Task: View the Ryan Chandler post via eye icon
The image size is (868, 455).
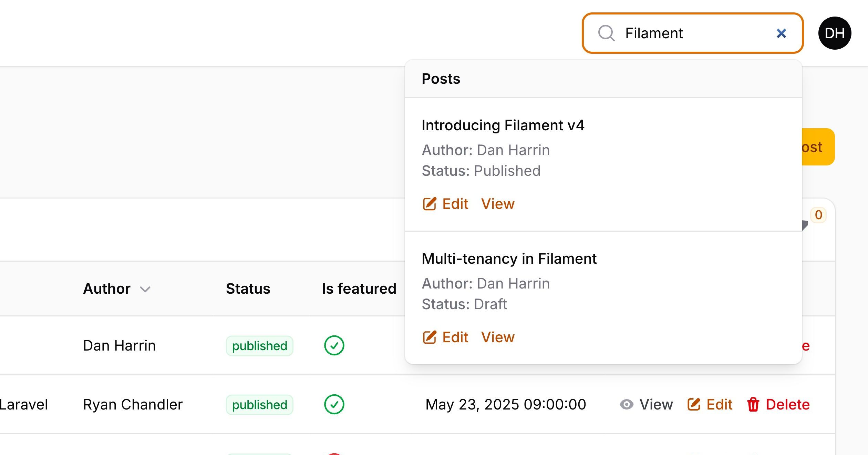Action: (646, 404)
